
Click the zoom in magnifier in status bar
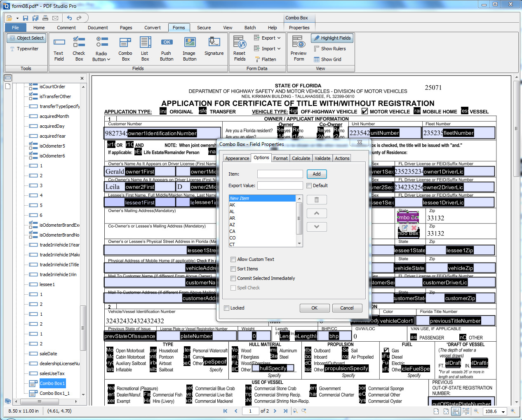513,411
